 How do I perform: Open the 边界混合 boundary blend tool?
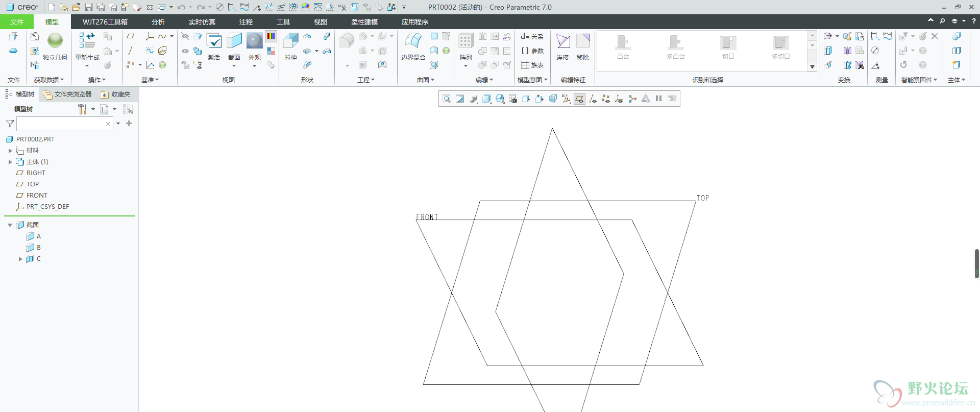(x=413, y=46)
